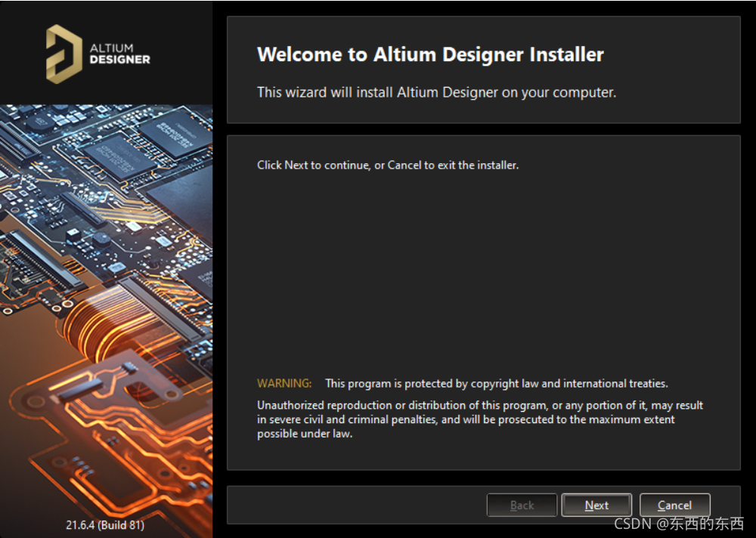Image resolution: width=756 pixels, height=538 pixels.
Task: Click the copyright law and international treaties sentence
Action: (x=497, y=383)
